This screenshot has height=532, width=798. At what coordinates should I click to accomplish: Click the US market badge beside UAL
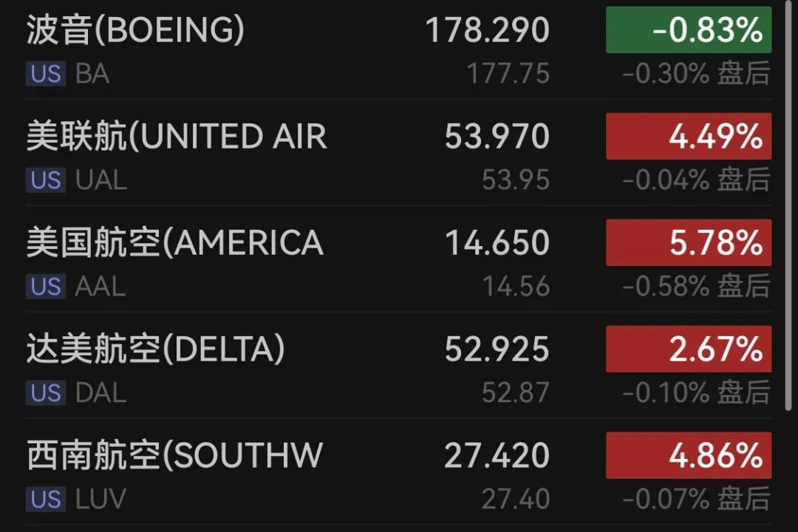[46, 180]
